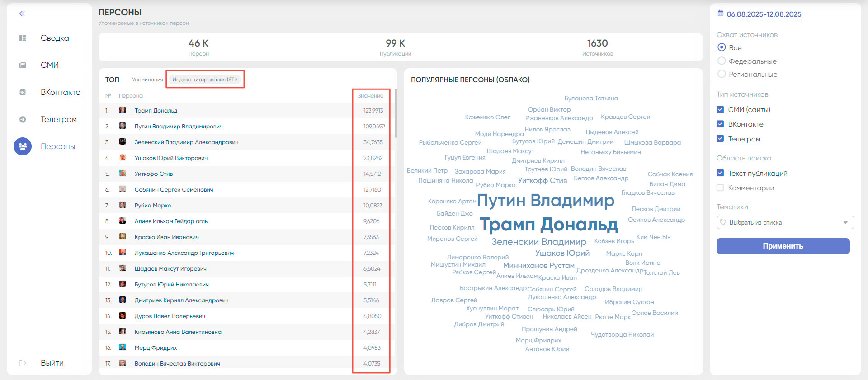This screenshot has height=380, width=868.
Task: Uncheck the Телеграм source checkbox
Action: coord(720,139)
